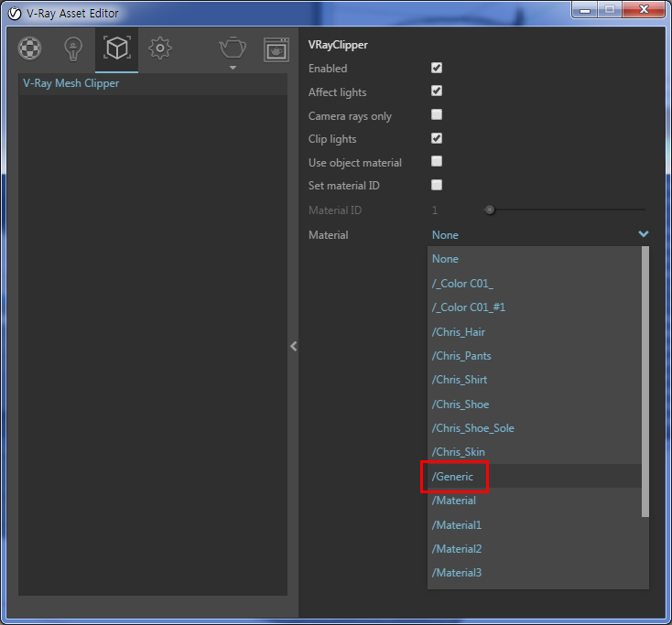Collapse the right panel with arrow
Image resolution: width=672 pixels, height=625 pixels.
point(294,346)
